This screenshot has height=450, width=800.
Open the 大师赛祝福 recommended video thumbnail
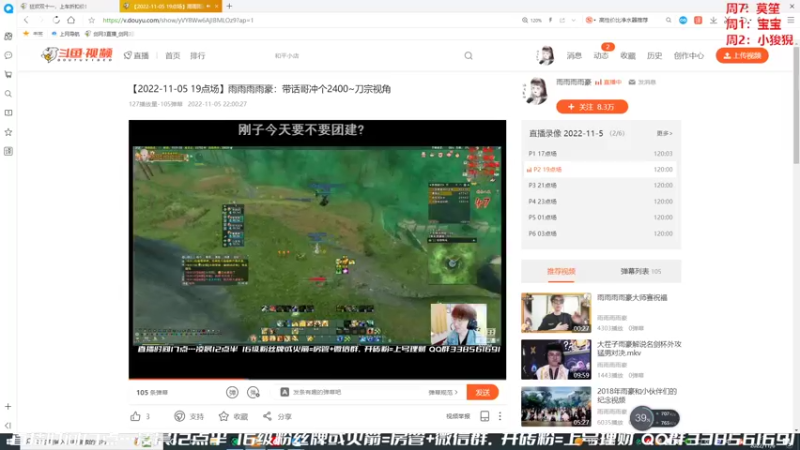point(556,313)
